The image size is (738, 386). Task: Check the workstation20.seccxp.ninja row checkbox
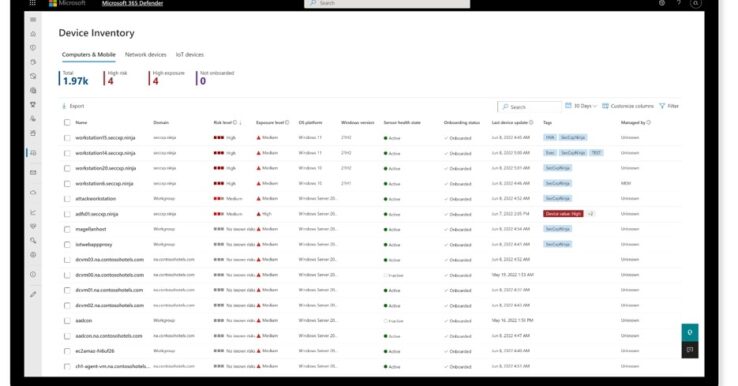[x=67, y=169]
